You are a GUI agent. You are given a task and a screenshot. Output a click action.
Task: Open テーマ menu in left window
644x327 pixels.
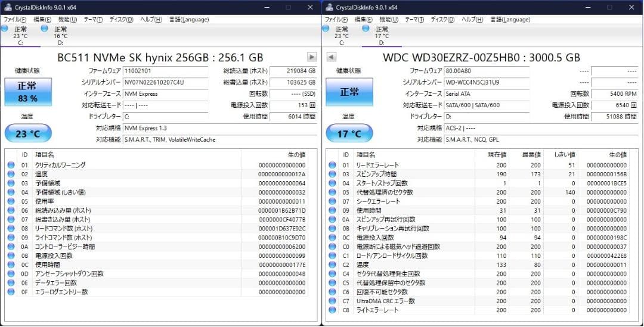[x=93, y=20]
